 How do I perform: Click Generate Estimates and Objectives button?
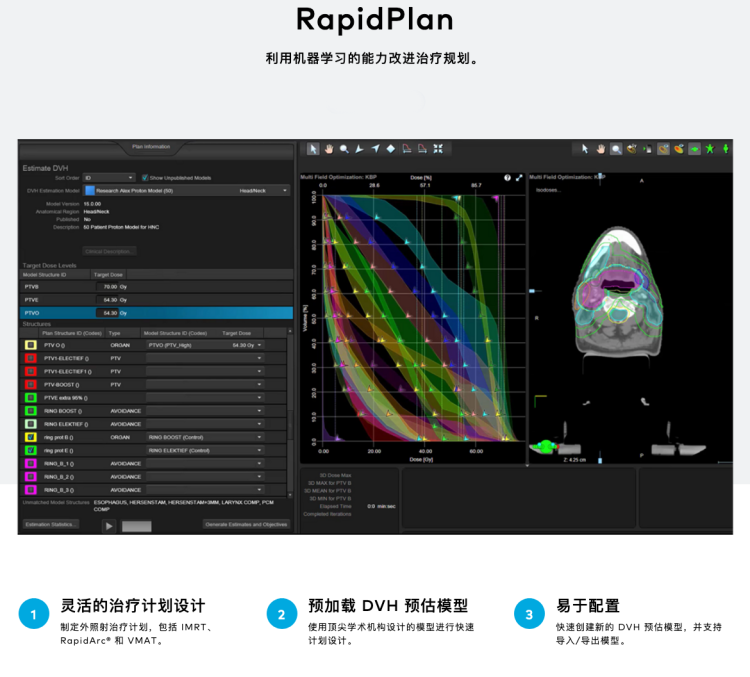pos(246,524)
